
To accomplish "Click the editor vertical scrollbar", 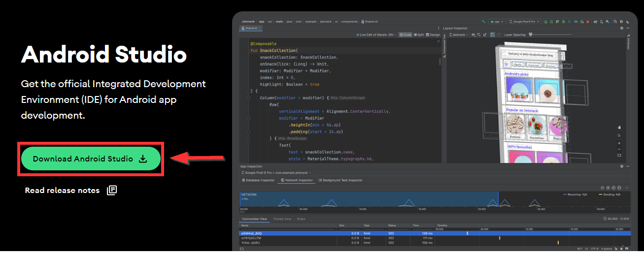I will [440, 61].
